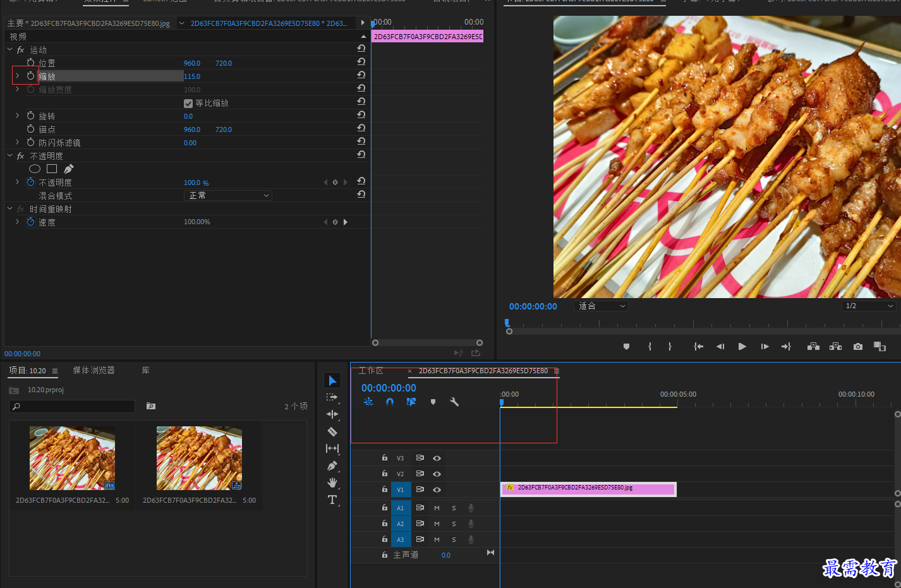This screenshot has width=901, height=588.
Task: Toggle animation stopwatch for scale
Action: (x=30, y=76)
